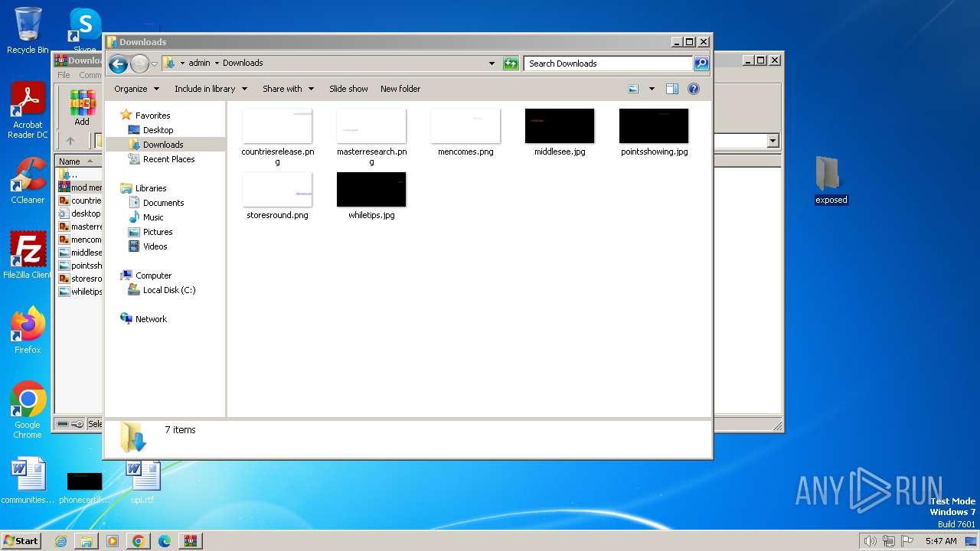Click the Search Downloads input field
This screenshot has height=551, width=980.
click(x=609, y=64)
